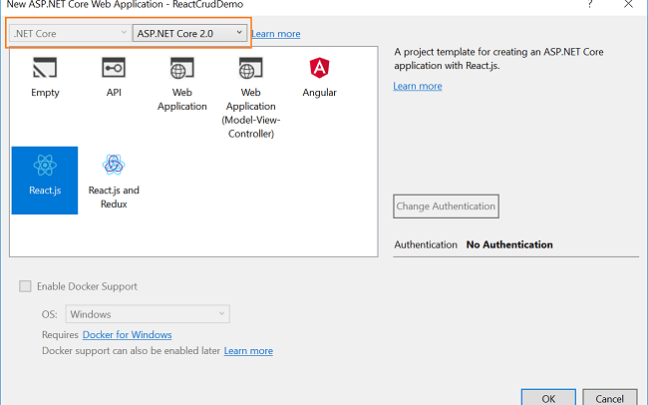Click the 'Docker support can also be enabled later' text
648x405 pixels.
[131, 350]
